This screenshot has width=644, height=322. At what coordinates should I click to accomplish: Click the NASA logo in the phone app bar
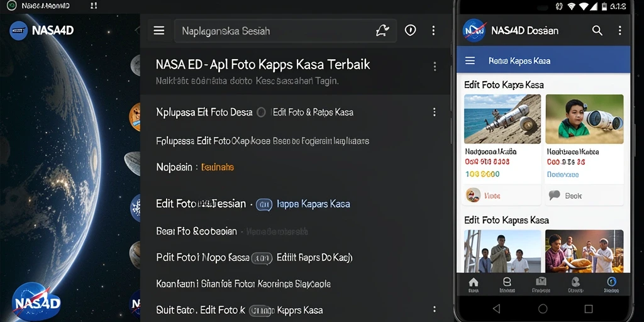474,30
